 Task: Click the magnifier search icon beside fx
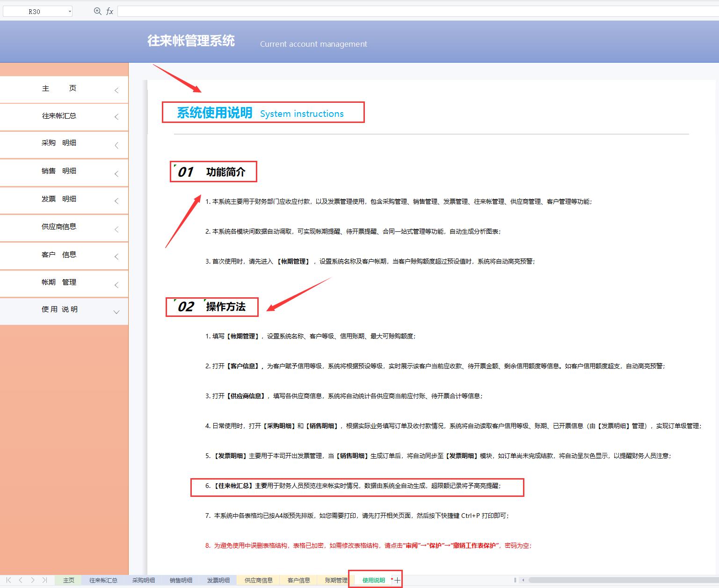pyautogui.click(x=97, y=11)
